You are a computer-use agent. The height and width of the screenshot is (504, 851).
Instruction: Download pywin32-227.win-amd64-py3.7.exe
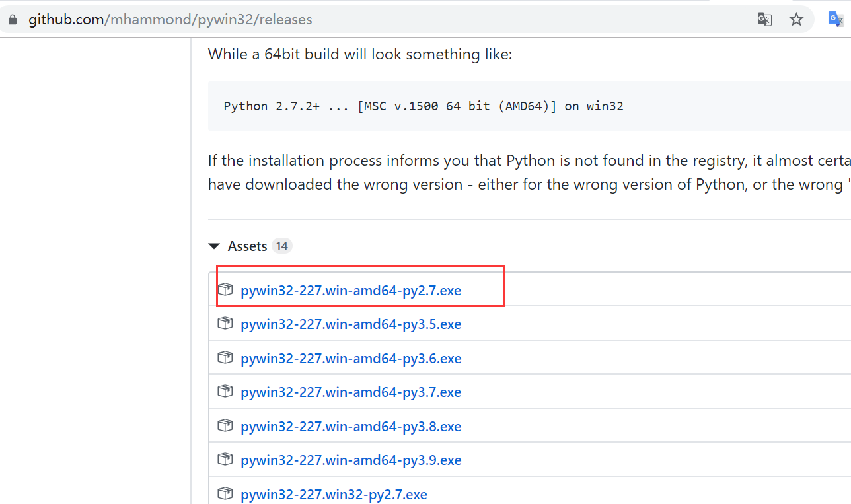tap(351, 392)
